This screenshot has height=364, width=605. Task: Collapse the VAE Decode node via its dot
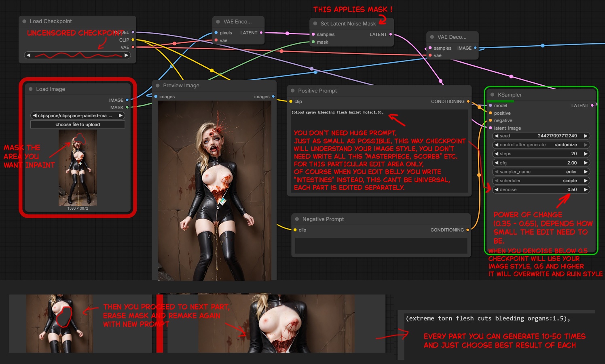coord(432,37)
